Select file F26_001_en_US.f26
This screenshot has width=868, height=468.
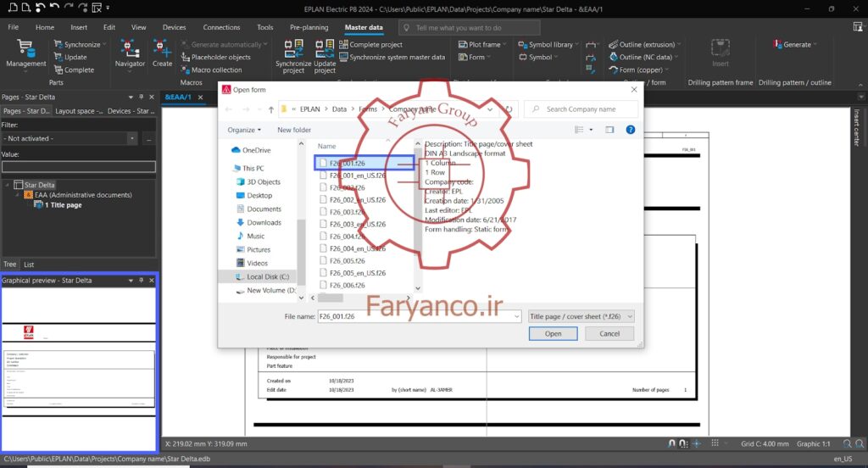pos(358,175)
